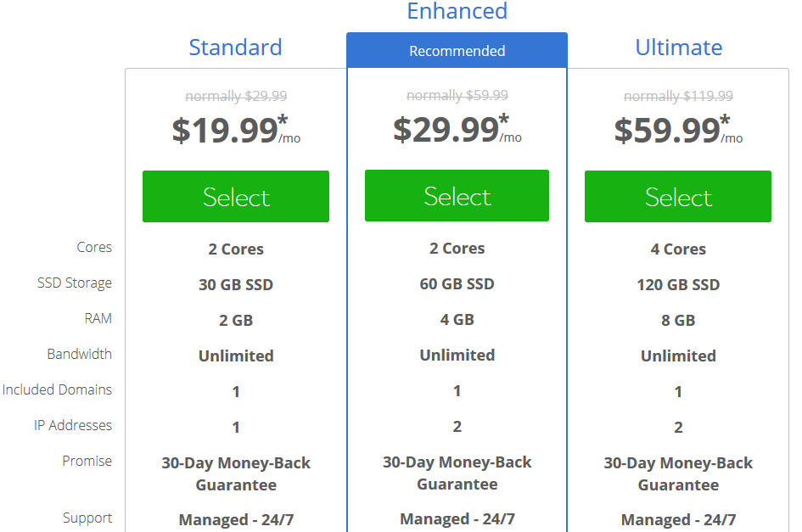Screen dimensions: 802x532
Task: Click the IP Addresses row label
Action: 73,425
